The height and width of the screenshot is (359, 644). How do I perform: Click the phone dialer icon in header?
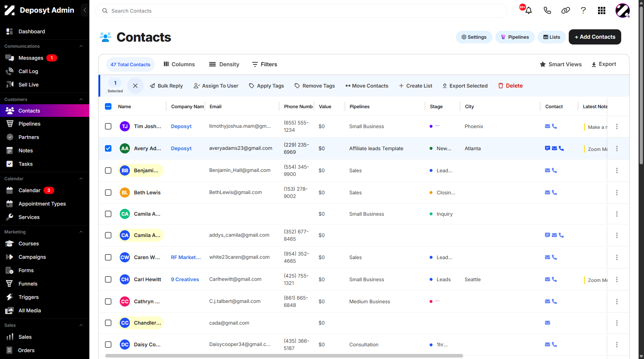click(547, 10)
